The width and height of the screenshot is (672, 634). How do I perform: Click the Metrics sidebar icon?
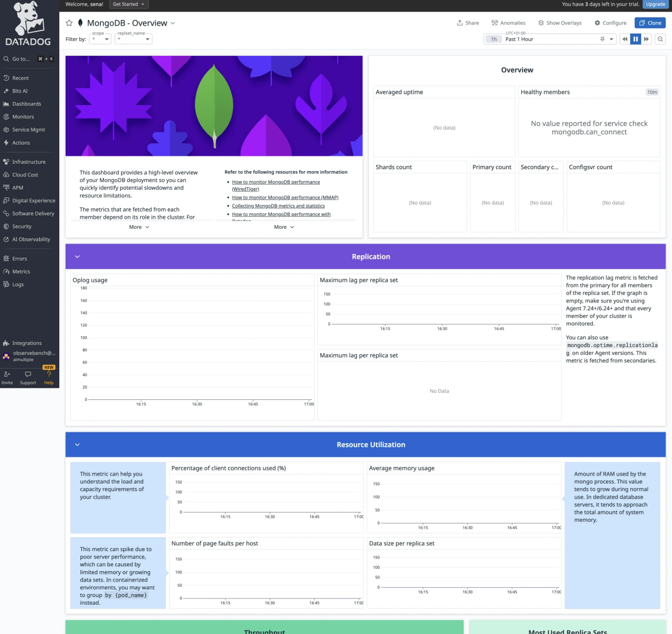point(6,272)
